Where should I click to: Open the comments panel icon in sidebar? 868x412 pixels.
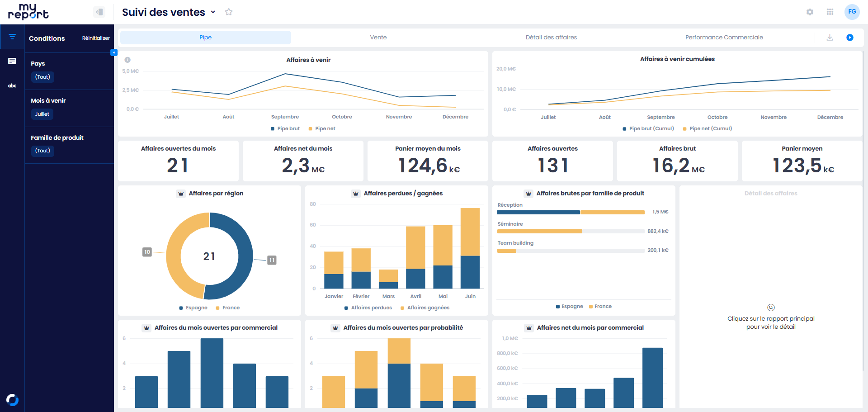(12, 61)
